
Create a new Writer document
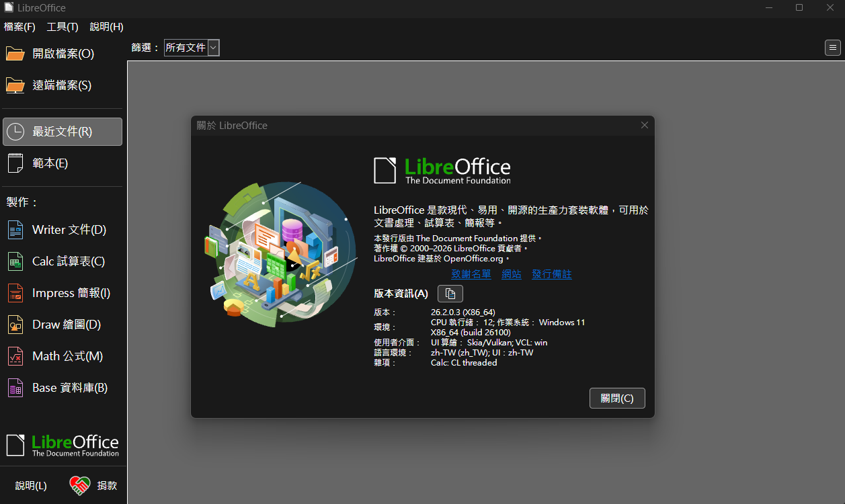tap(63, 229)
